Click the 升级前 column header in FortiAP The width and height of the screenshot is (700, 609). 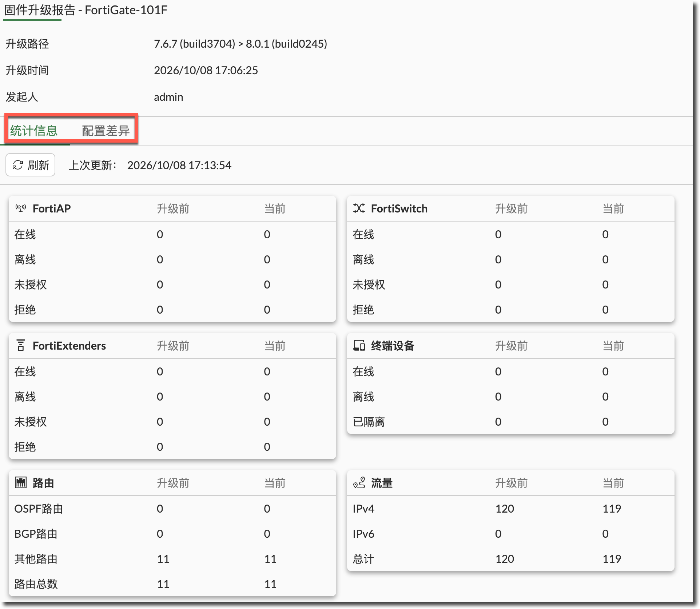pyautogui.click(x=173, y=208)
